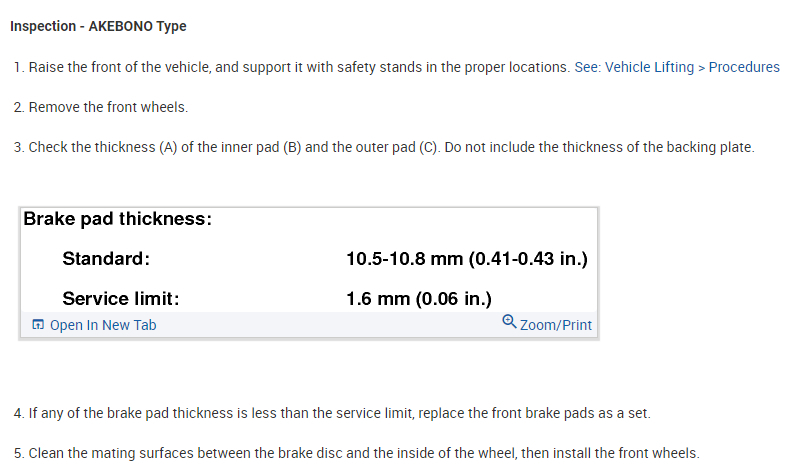The image size is (792, 473).
Task: Click the Open In New Tab icon
Action: pyautogui.click(x=38, y=325)
